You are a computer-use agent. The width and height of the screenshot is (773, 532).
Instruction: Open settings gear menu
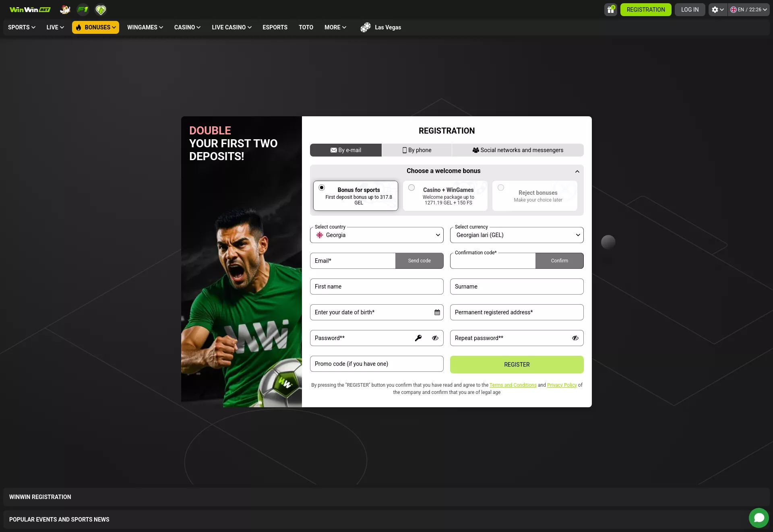718,10
